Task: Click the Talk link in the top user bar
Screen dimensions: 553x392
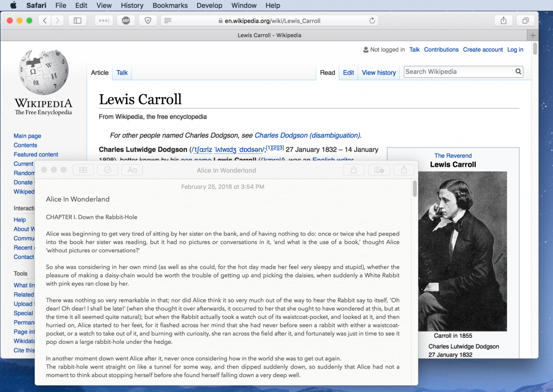Action: point(414,50)
